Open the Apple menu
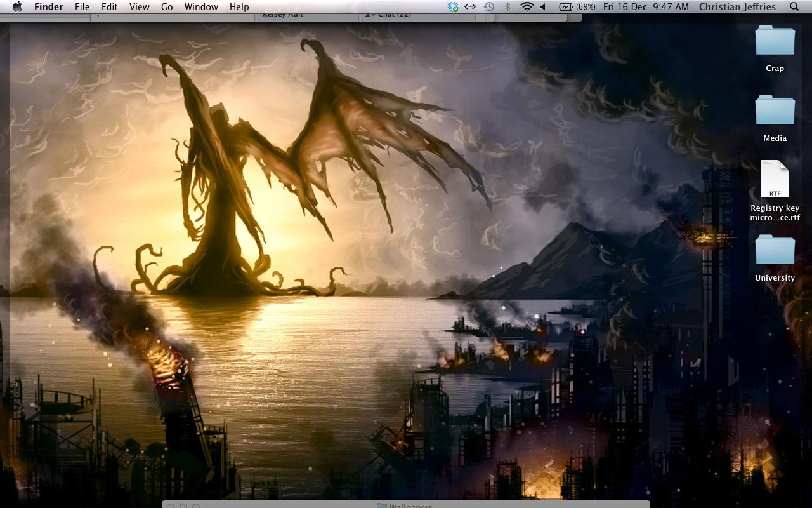812x508 pixels. point(17,7)
